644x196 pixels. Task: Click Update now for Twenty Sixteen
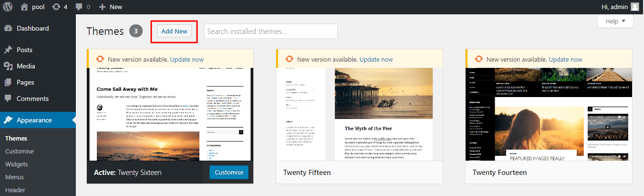tap(187, 59)
